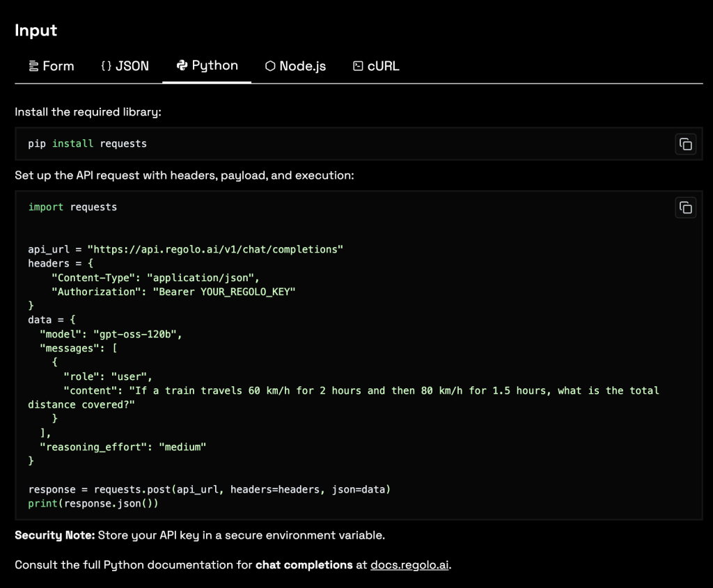Viewport: 713px width, 588px height.
Task: Copy the Python request code block
Action: (x=685, y=207)
